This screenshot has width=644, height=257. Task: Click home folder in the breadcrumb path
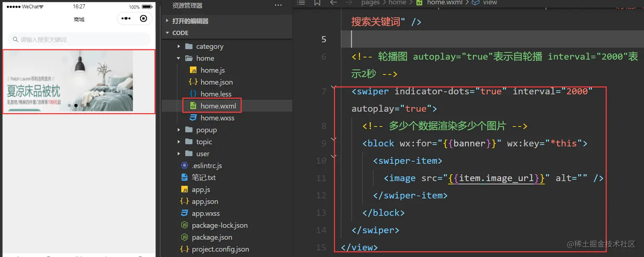397,3
